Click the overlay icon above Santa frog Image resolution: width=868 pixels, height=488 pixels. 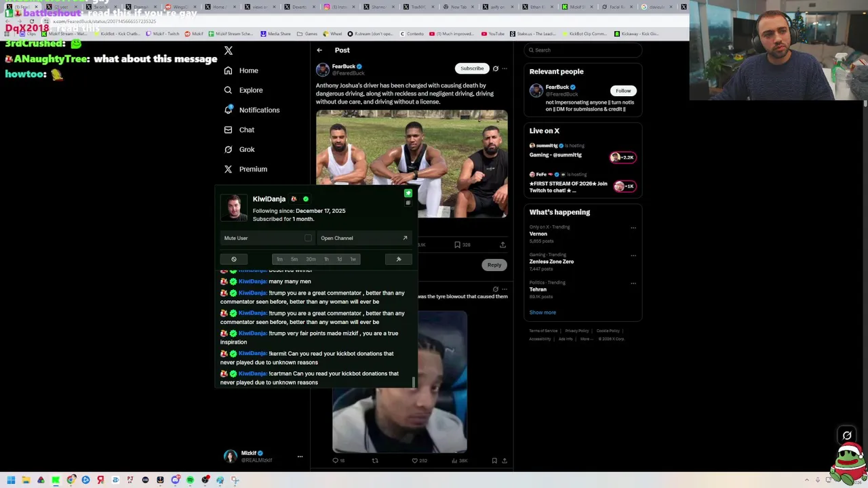847,436
